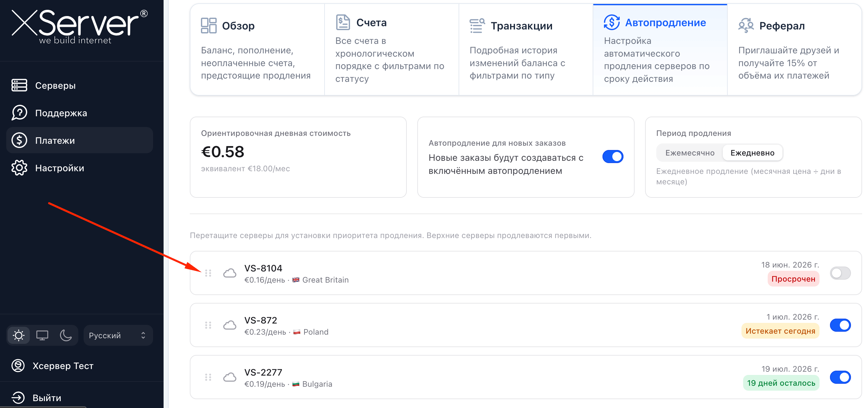Screen dimensions: 868x408
Task: Open the Русский language dropdown
Action: pyautogui.click(x=118, y=335)
